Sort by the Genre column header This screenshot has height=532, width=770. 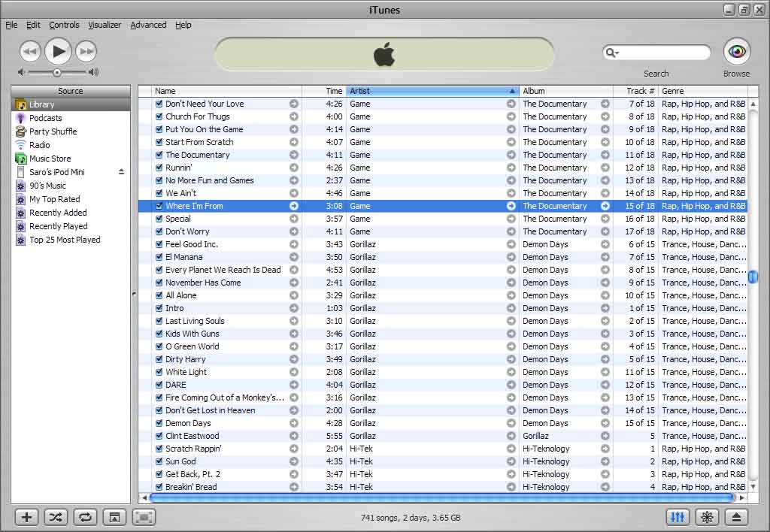pos(703,91)
